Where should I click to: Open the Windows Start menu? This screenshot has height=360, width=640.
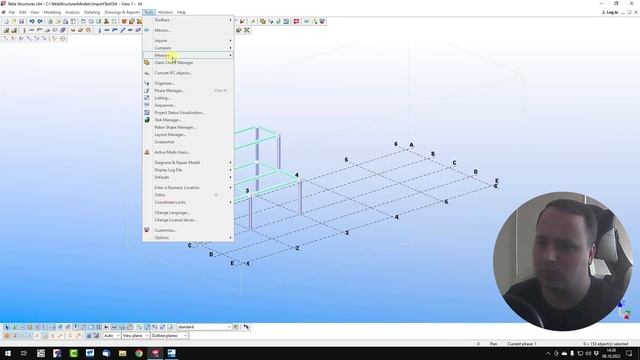(8, 353)
